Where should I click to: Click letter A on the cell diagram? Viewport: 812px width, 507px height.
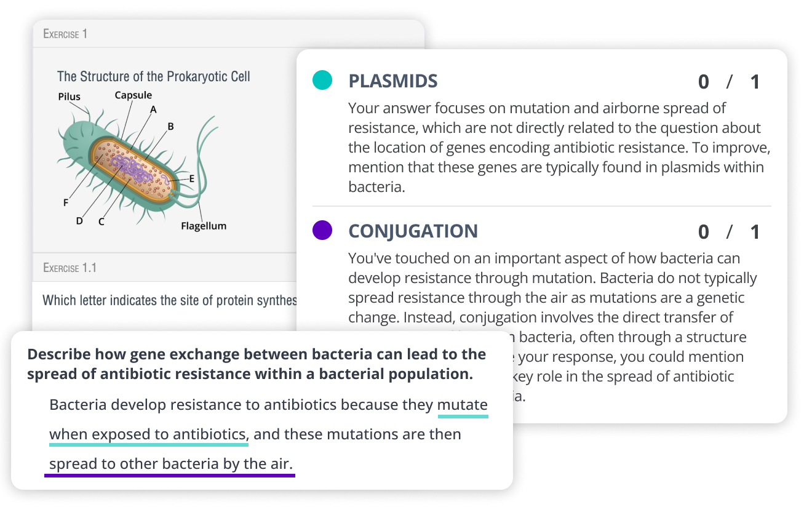tap(153, 110)
